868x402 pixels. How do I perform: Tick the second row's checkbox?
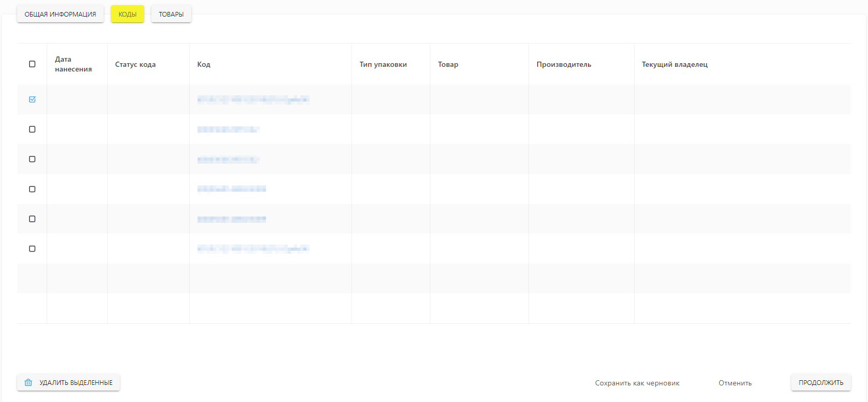click(32, 130)
